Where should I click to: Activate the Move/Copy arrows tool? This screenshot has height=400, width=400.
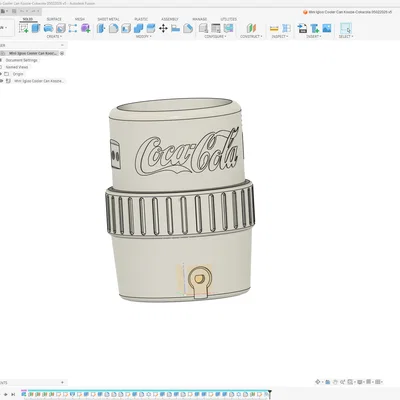pyautogui.click(x=163, y=28)
